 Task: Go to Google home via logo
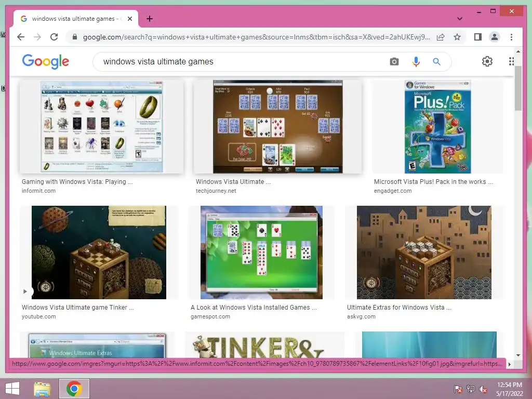point(46,61)
